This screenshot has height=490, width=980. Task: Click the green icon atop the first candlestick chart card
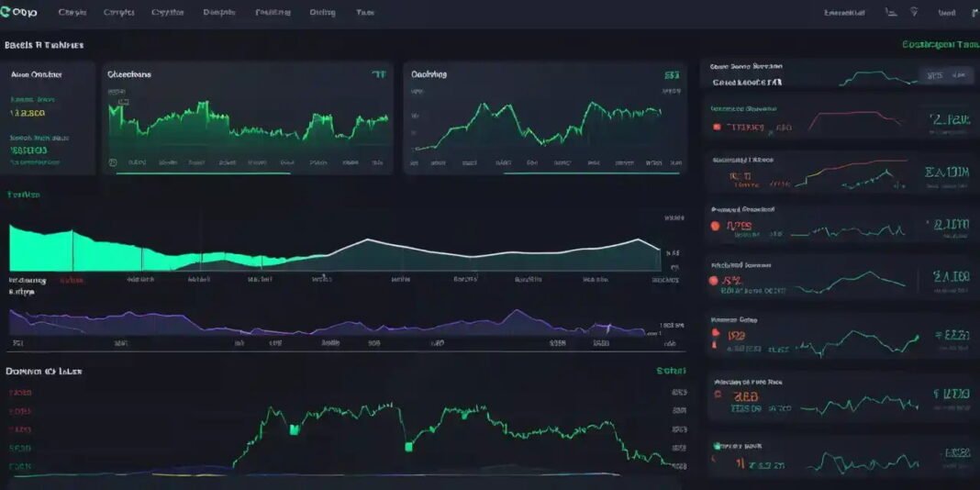(x=378, y=74)
